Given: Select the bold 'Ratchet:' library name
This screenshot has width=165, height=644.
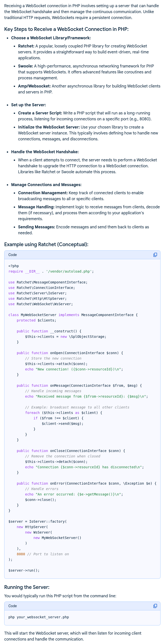Looking at the screenshot, I should click(x=26, y=46).
